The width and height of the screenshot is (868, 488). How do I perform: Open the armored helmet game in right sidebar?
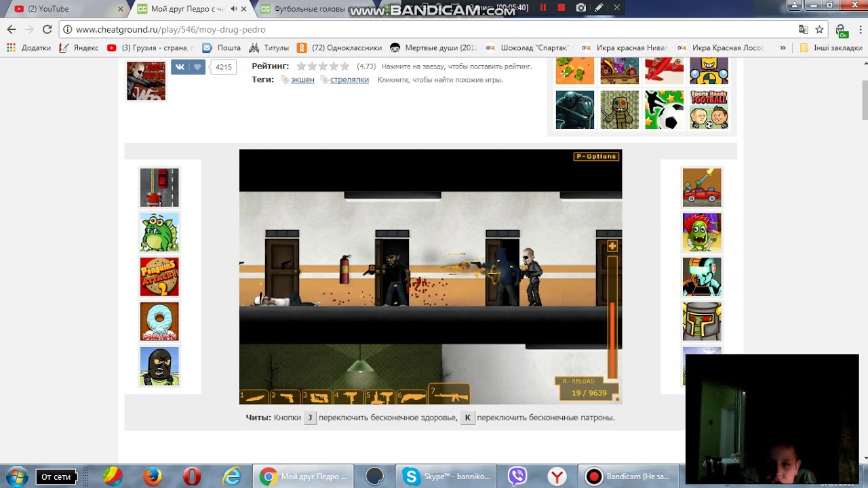click(x=702, y=322)
